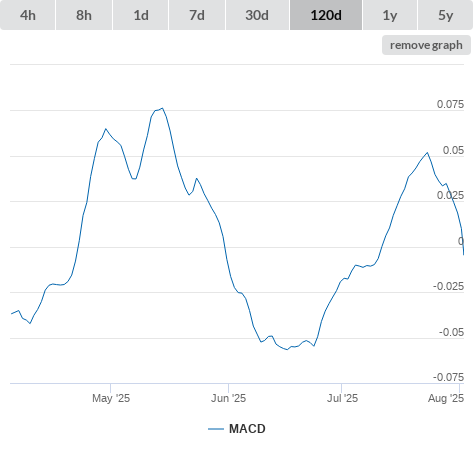Switch chart to the 30d range
Screen dimensions: 474x455
pos(257,15)
